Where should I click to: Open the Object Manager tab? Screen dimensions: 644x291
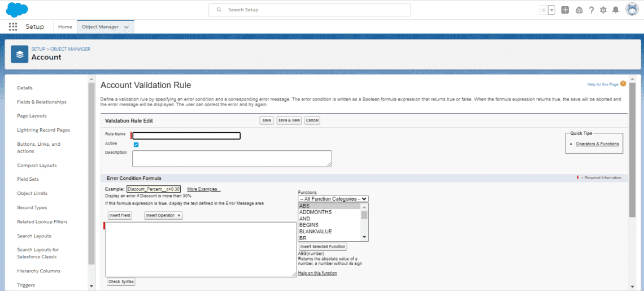[x=100, y=27]
